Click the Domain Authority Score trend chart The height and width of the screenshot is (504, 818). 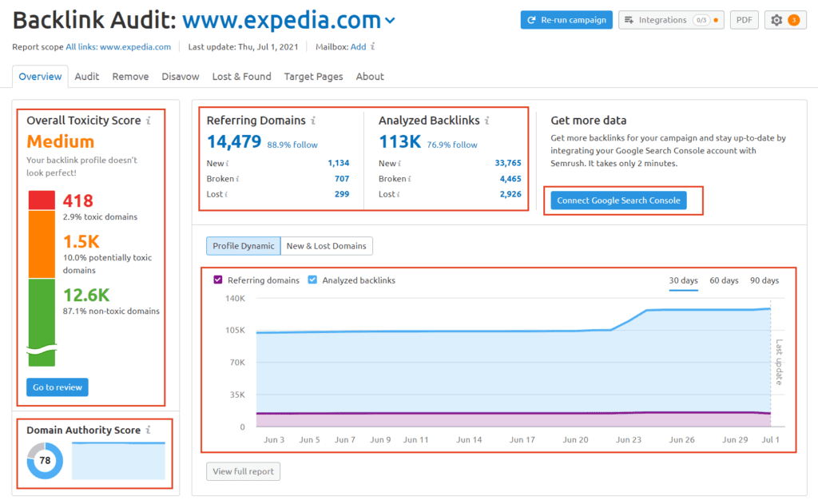point(118,461)
